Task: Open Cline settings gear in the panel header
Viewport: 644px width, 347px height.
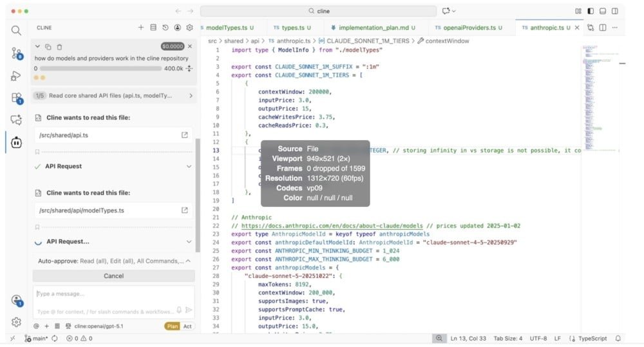Action: (x=189, y=28)
